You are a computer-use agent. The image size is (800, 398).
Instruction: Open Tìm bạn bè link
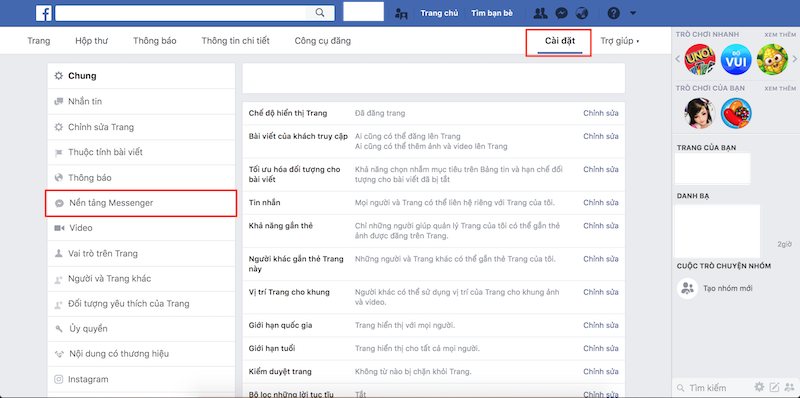coord(492,13)
